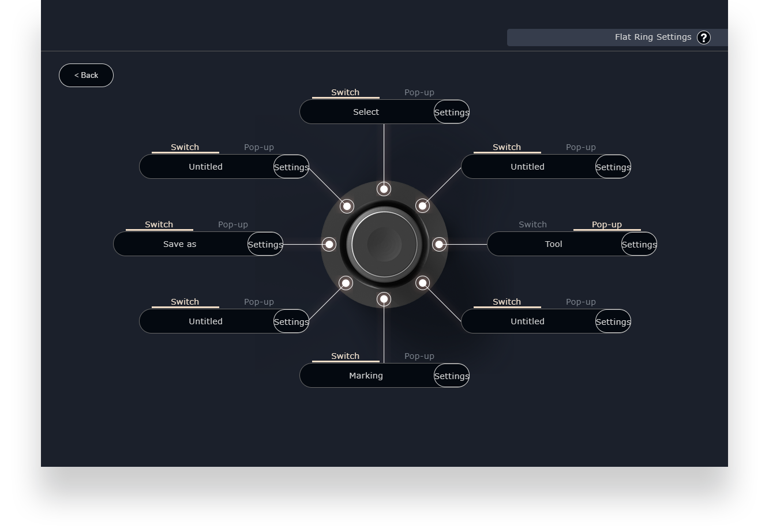Image resolution: width=769 pixels, height=532 pixels.
Task: Set Save as slot to Switch mode
Action: point(159,224)
